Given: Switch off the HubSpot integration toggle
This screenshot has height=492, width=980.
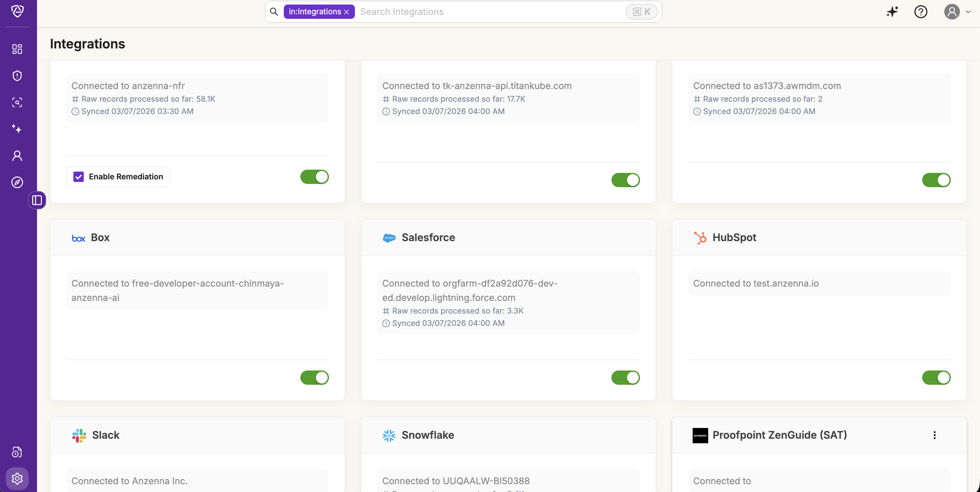Looking at the screenshot, I should [936, 377].
